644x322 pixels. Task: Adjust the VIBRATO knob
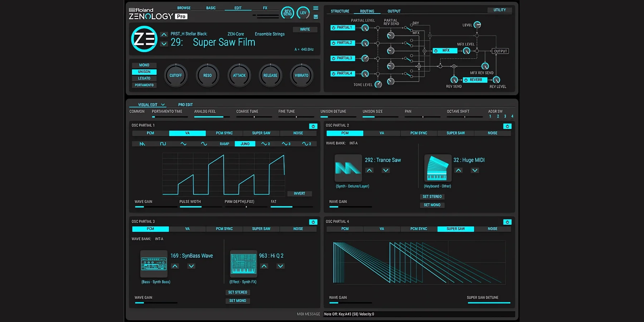pos(302,75)
